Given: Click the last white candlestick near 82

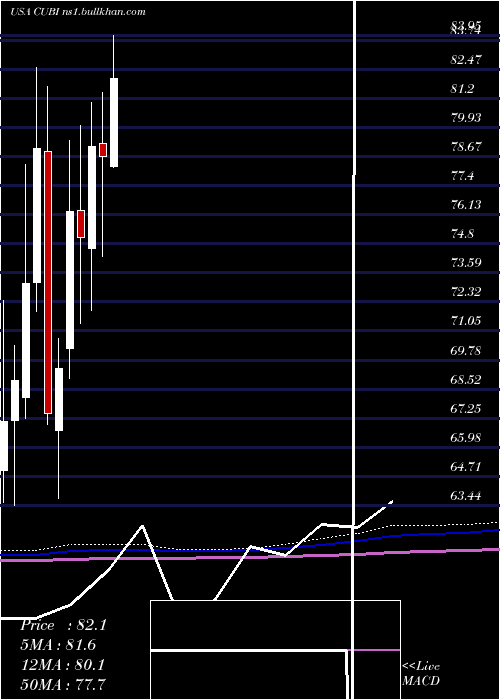Looking at the screenshot, I should [114, 123].
